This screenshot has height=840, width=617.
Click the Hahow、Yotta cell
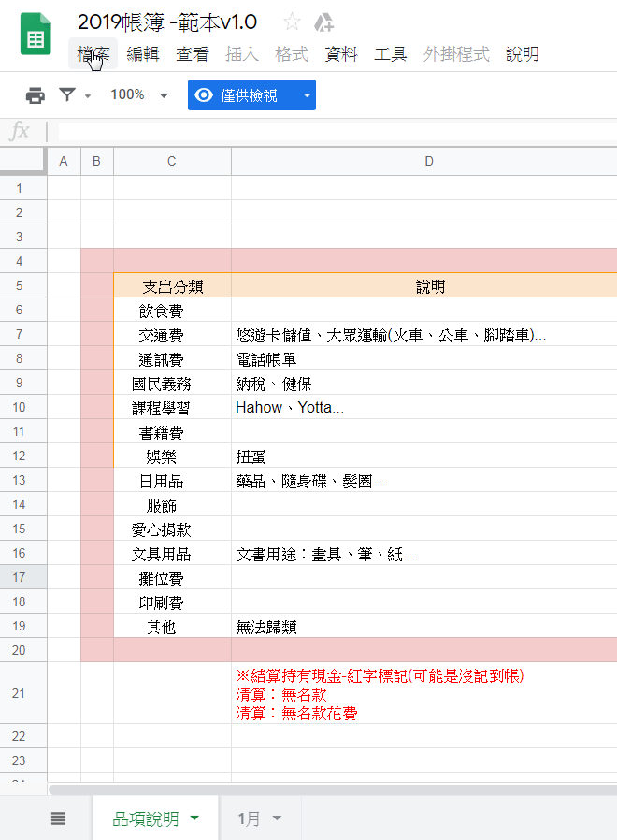424,407
